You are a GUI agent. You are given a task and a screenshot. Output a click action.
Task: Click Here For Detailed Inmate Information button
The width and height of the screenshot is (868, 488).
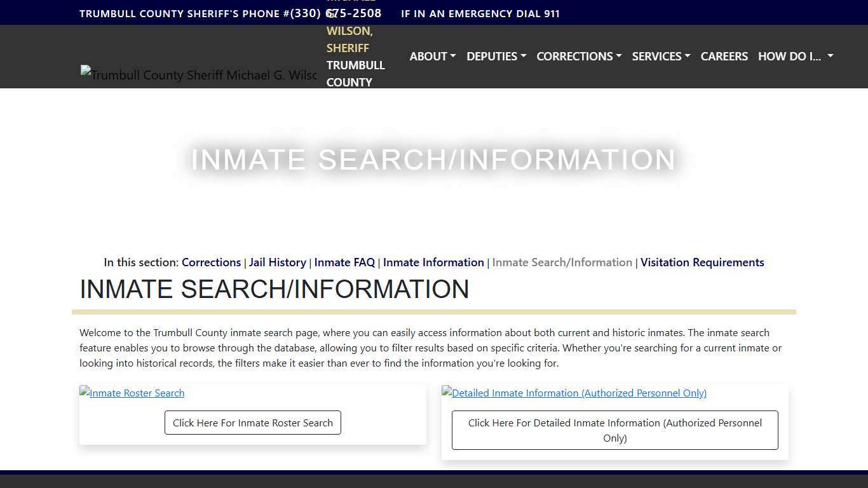(614, 430)
